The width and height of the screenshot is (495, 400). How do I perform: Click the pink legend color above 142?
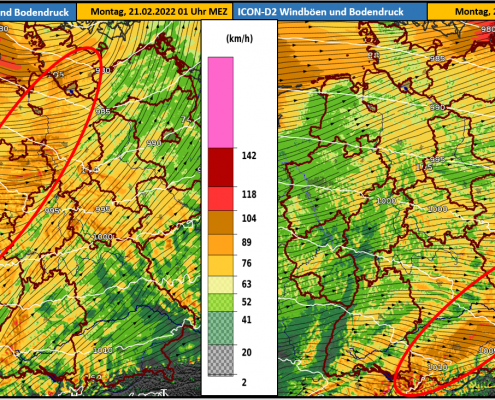tap(221, 103)
